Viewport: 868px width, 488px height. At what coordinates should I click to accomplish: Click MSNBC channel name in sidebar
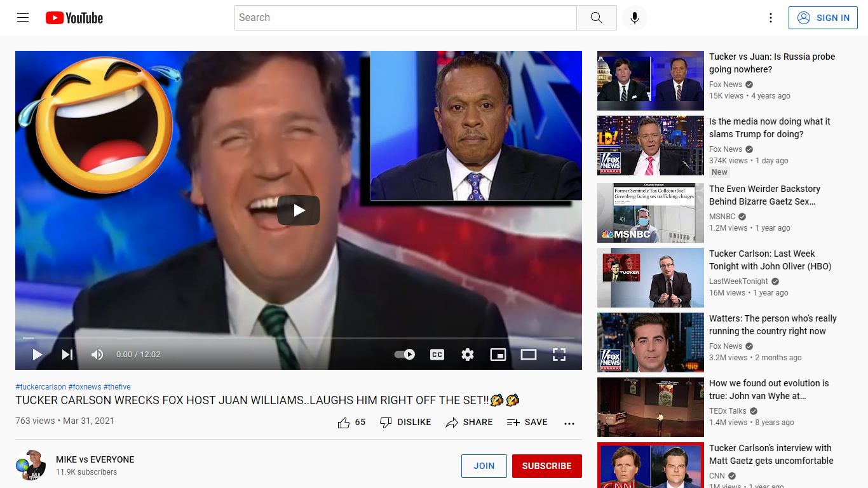pos(722,217)
